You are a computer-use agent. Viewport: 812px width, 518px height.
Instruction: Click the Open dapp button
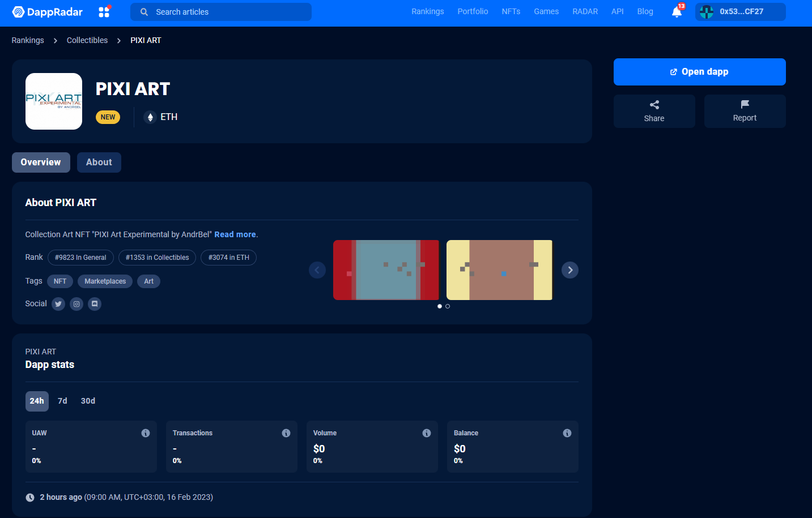tap(699, 71)
